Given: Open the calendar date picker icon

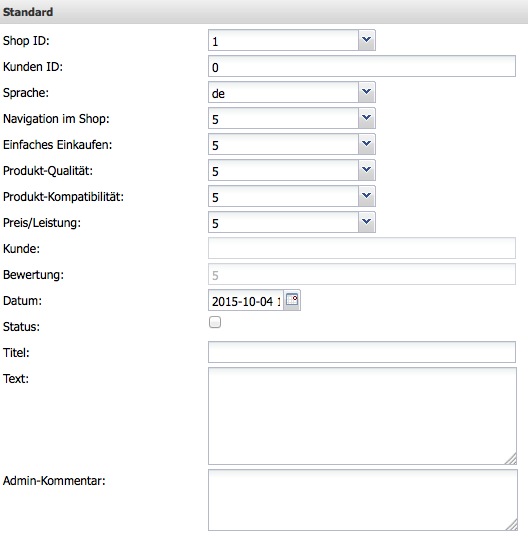Looking at the screenshot, I should [x=292, y=300].
